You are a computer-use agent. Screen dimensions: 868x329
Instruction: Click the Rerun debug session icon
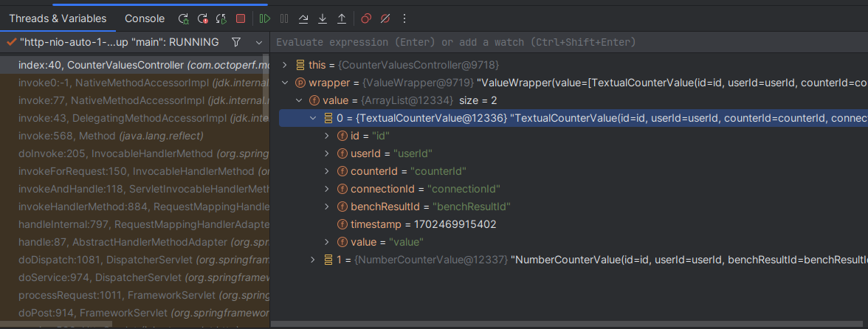[183, 18]
